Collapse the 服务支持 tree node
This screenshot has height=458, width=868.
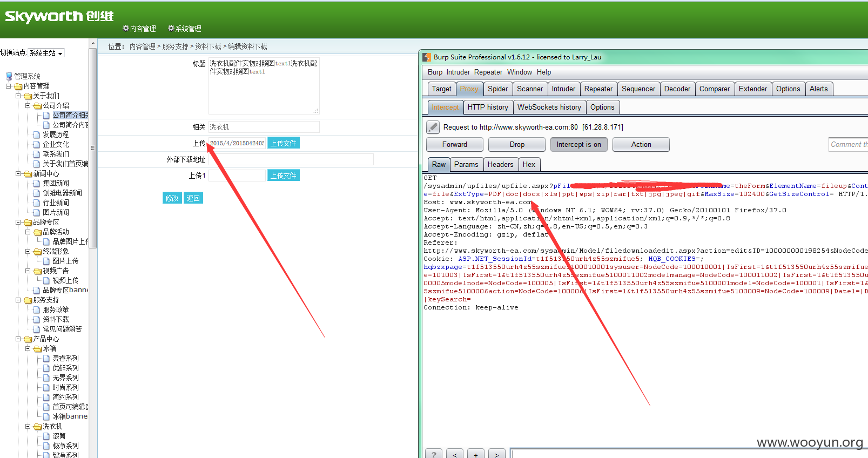tap(18, 300)
